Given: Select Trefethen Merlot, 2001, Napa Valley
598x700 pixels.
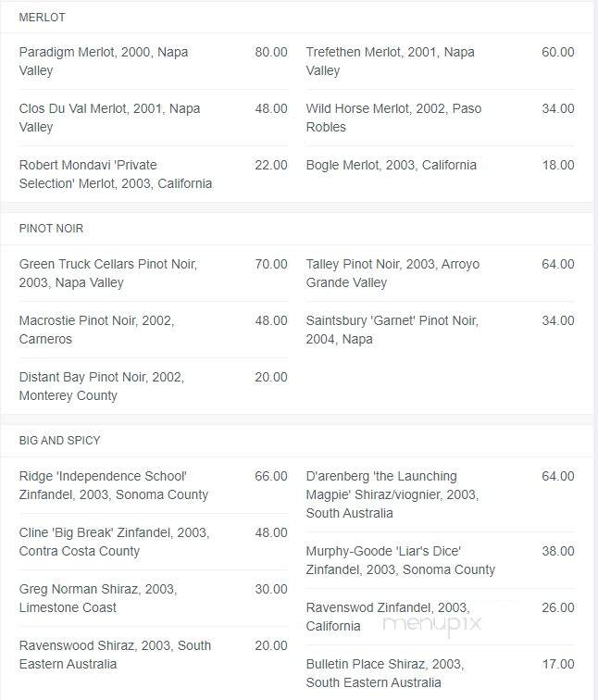Looking at the screenshot, I should pos(440,61).
